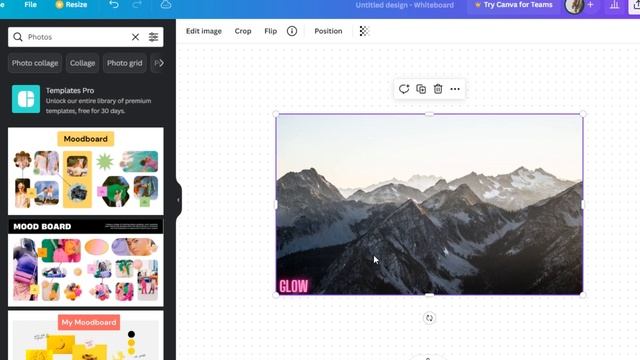Image resolution: width=640 pixels, height=360 pixels.
Task: Click the top-right corner resize handle
Action: tap(583, 115)
